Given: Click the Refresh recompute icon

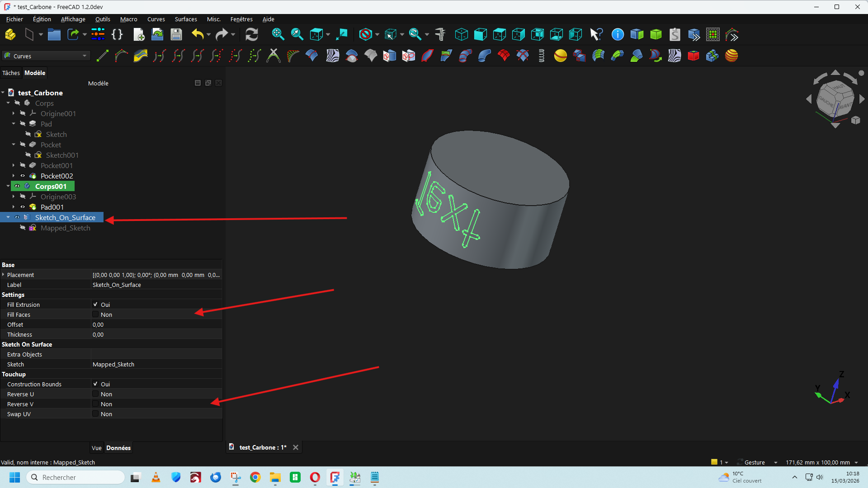Looking at the screenshot, I should 251,35.
